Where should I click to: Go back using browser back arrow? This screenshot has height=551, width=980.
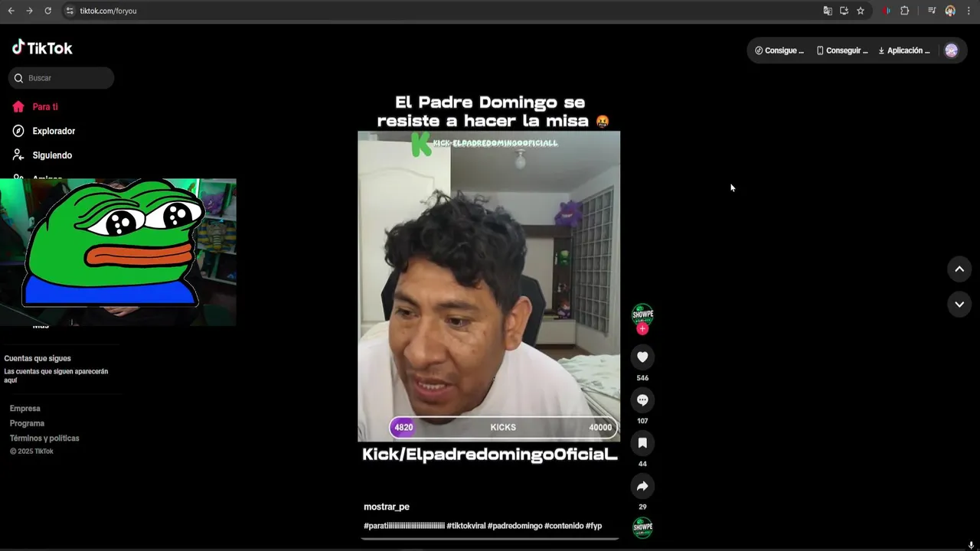click(x=11, y=11)
